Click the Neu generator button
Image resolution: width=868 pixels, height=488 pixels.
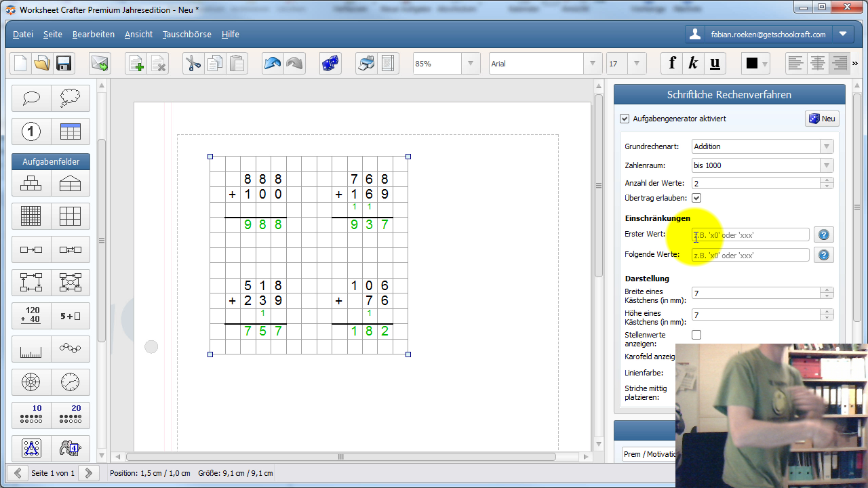821,119
